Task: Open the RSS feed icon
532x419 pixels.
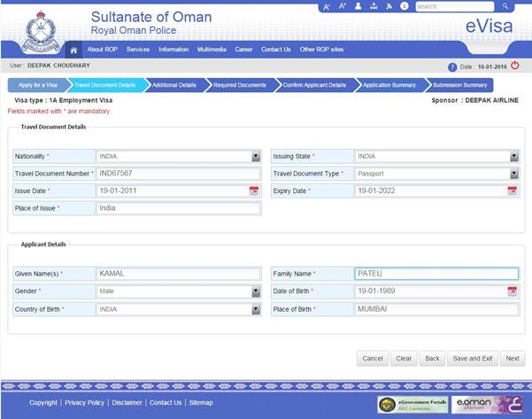Action: click(x=389, y=6)
